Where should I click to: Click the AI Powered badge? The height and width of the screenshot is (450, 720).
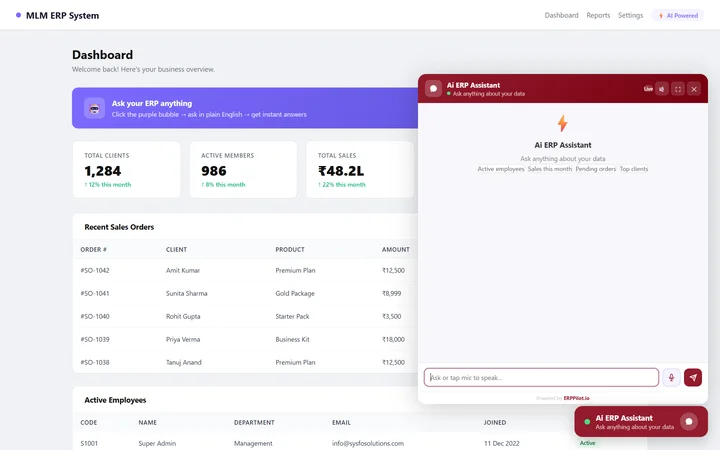click(678, 16)
